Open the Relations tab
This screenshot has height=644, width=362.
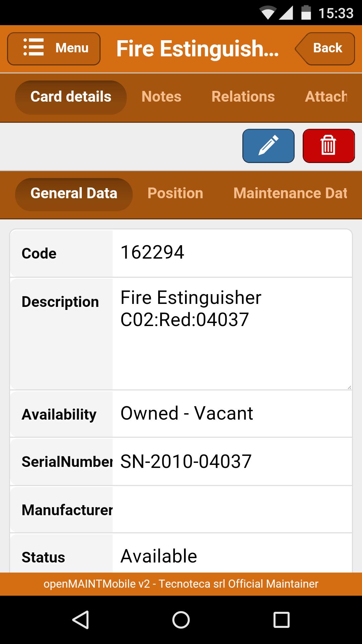point(243,97)
